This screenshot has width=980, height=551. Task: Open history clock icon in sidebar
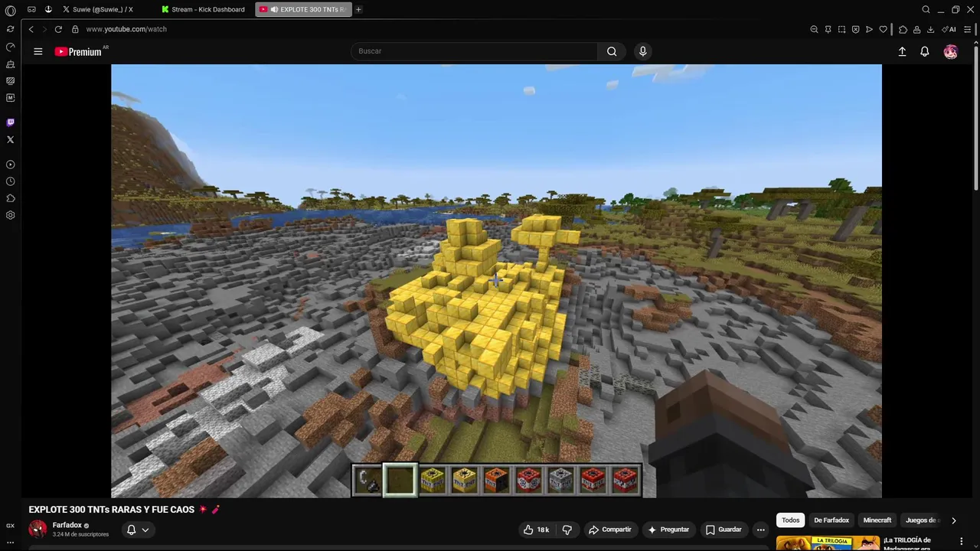(x=10, y=181)
